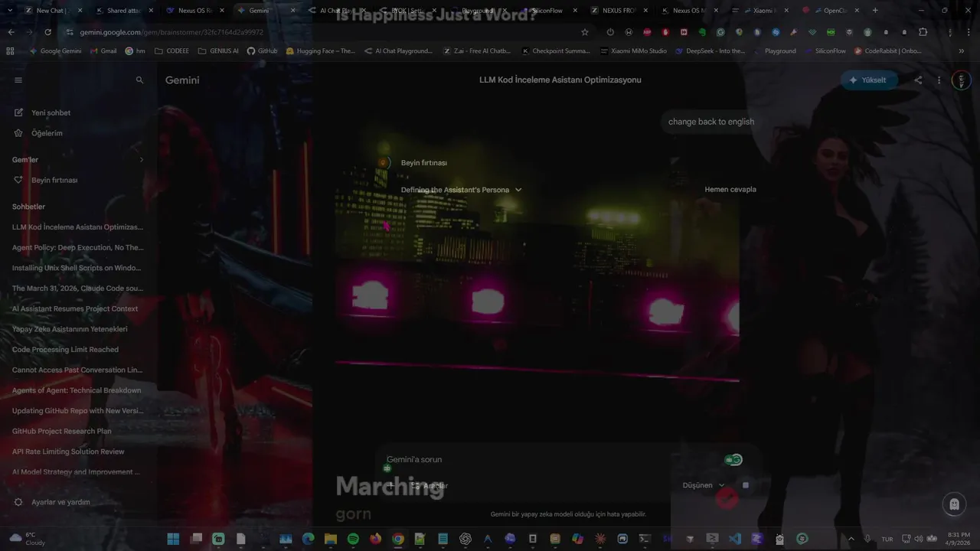The height and width of the screenshot is (551, 980).
Task: Switch to the OpenCla browser tab
Action: [831, 11]
